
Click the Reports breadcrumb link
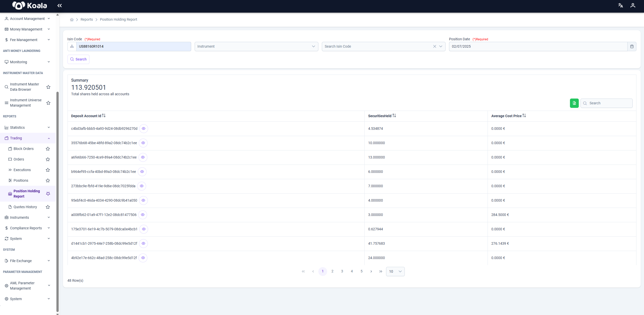(87, 20)
